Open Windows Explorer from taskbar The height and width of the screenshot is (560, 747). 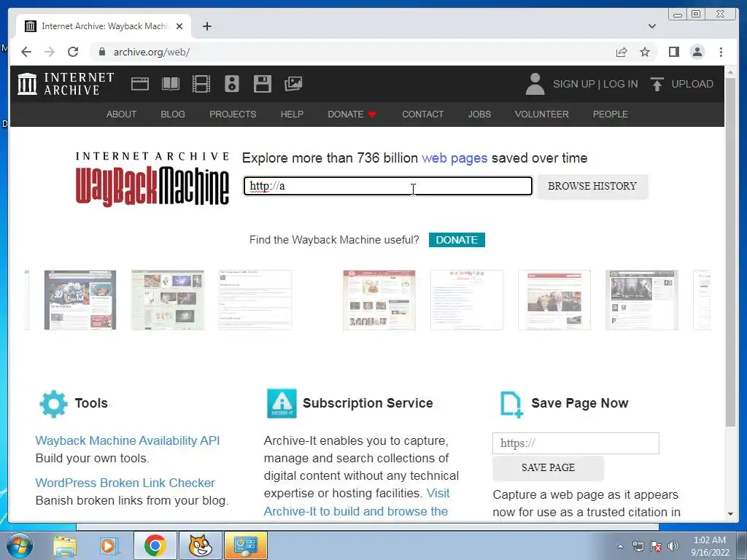tap(65, 545)
